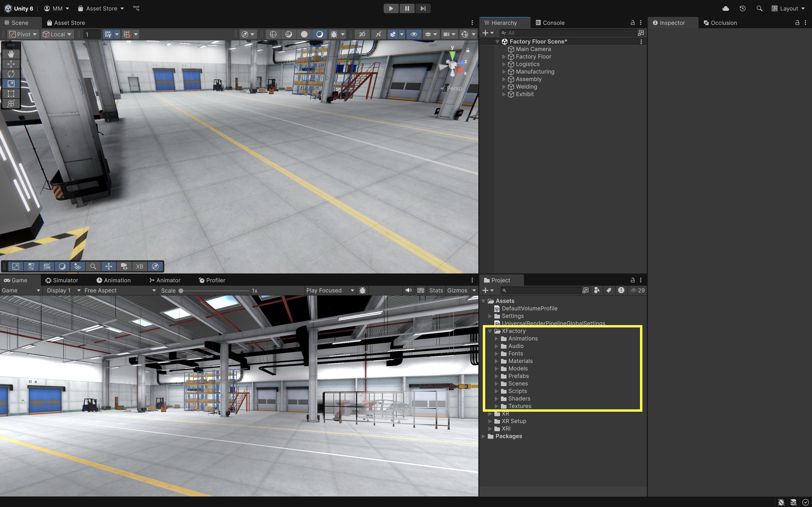The width and height of the screenshot is (812, 507).
Task: Select the Move tool
Action: (11, 64)
